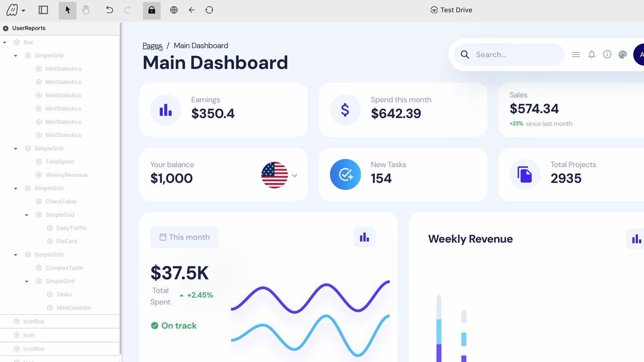Click the palette theme icon
644x362 pixels.
[623, 55]
